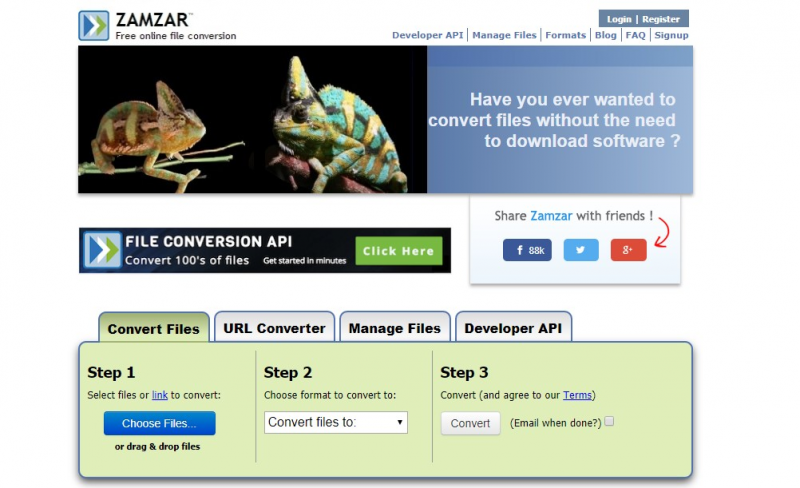Click the arrow logo in File Conversion API banner
Image resolution: width=800 pixels, height=488 pixels.
tap(102, 250)
